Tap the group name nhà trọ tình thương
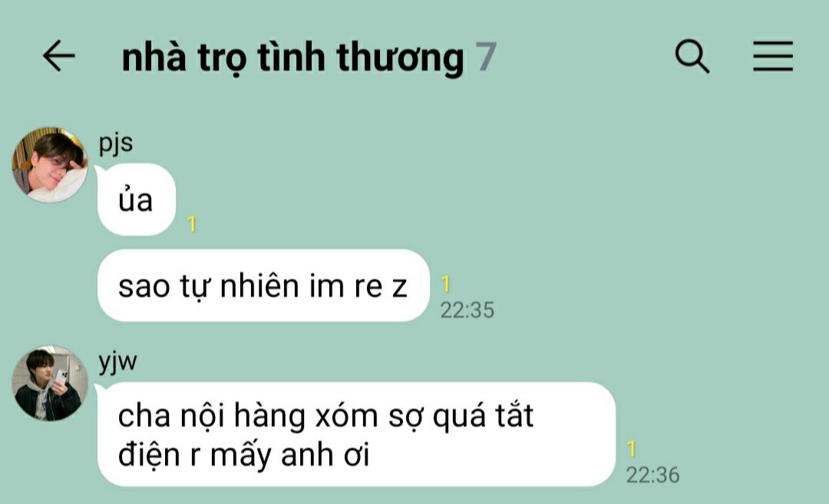Screen dimensions: 829x504 (x=292, y=57)
